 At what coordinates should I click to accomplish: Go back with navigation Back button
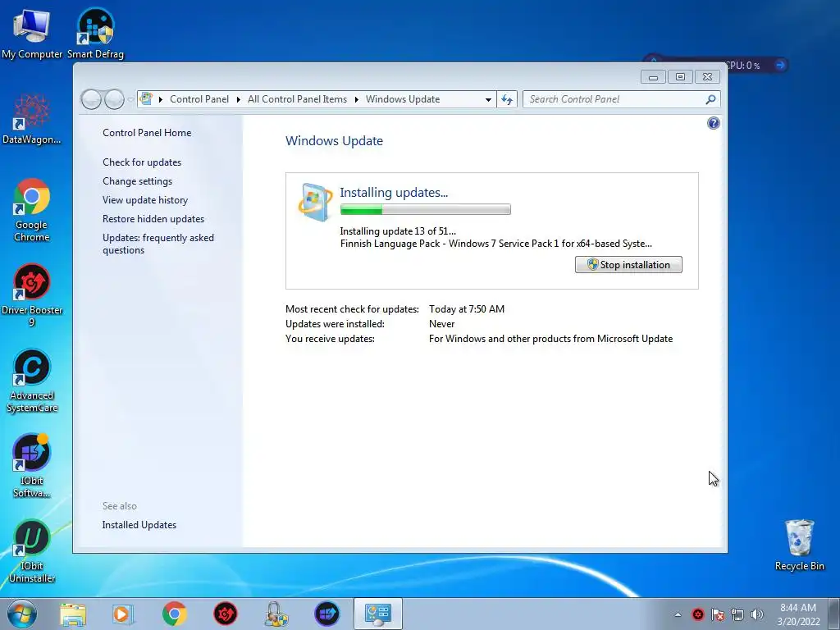pos(91,99)
